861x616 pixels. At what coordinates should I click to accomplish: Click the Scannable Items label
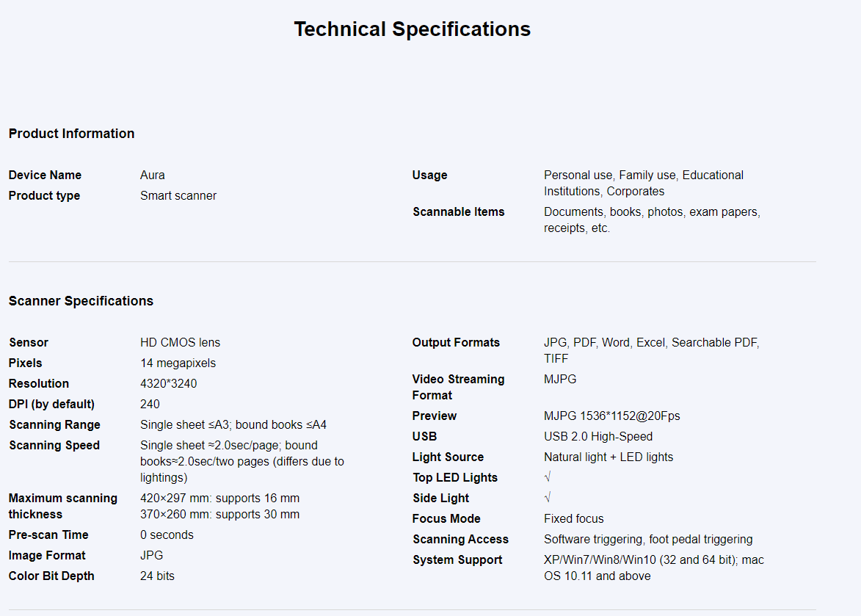pos(458,212)
